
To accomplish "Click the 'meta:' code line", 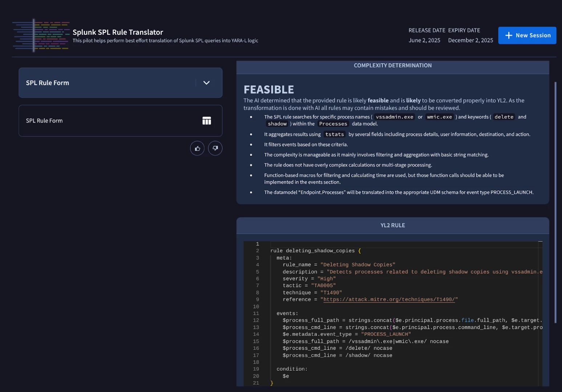I will [x=284, y=258].
